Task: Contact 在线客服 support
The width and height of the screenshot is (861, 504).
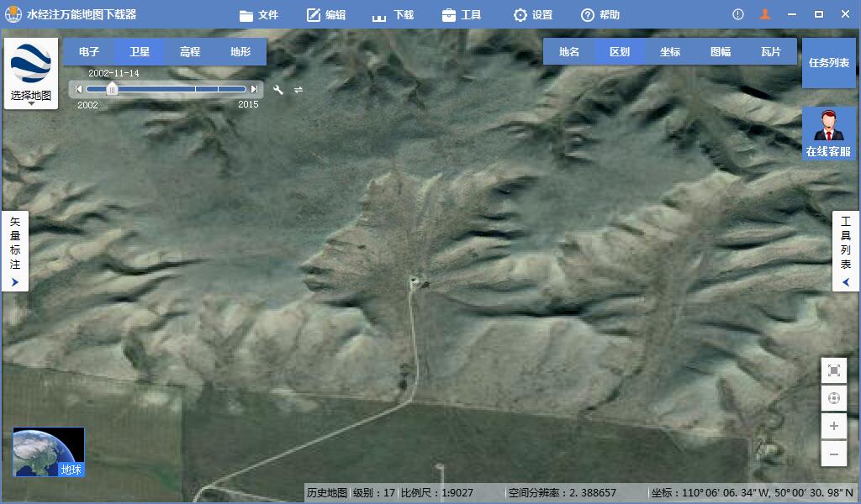Action: pos(828,134)
